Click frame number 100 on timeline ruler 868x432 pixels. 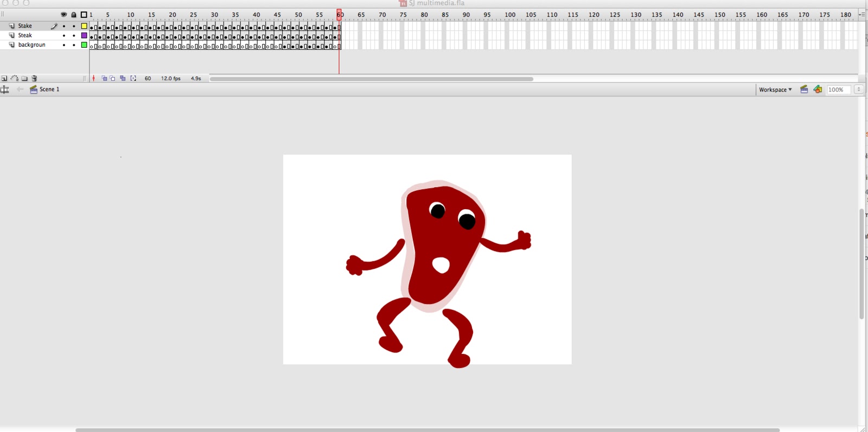tap(510, 15)
